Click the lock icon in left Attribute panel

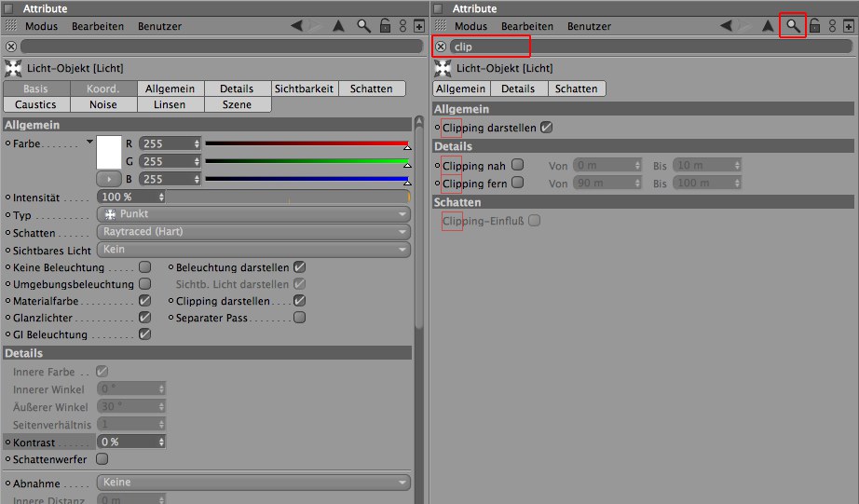tap(385, 26)
